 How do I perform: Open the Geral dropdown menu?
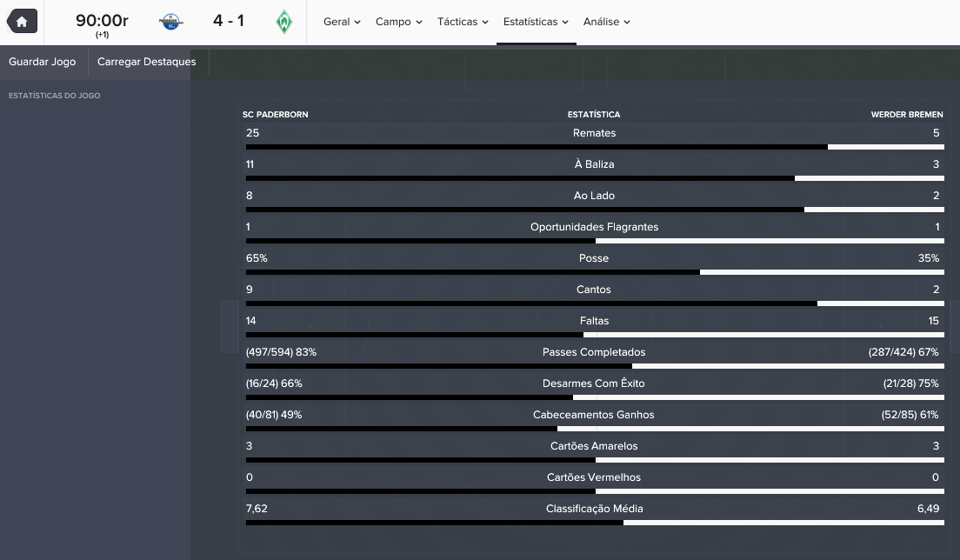click(342, 22)
